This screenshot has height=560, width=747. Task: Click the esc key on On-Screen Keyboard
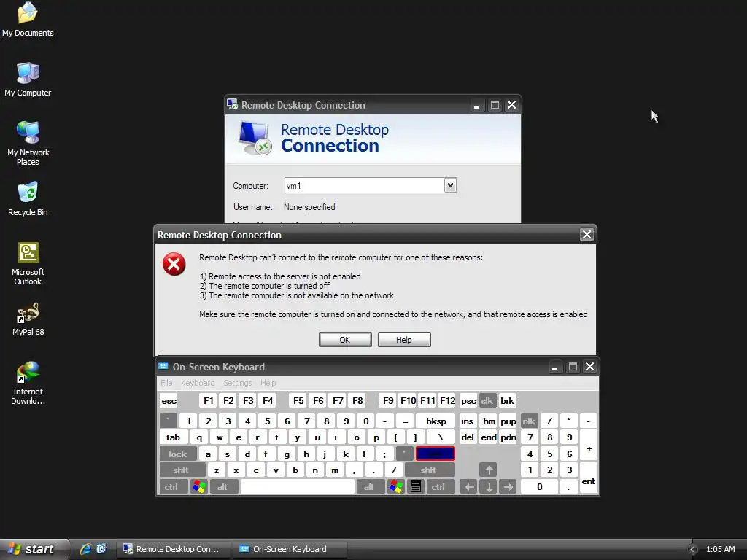tap(169, 401)
